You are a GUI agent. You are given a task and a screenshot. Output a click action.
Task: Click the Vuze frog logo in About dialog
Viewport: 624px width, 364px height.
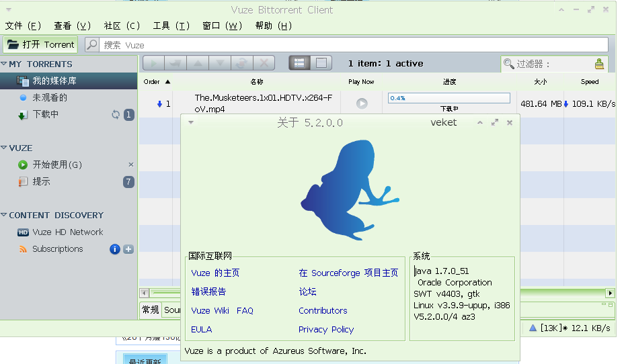pos(350,190)
